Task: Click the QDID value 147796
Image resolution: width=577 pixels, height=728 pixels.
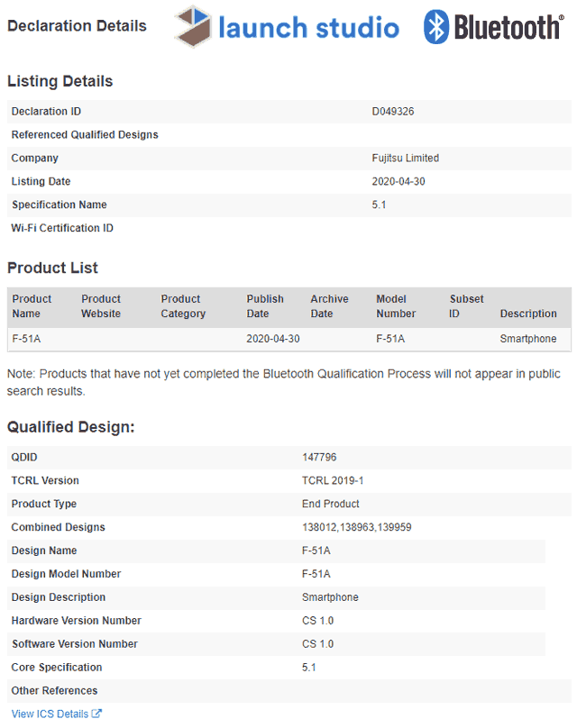Action: click(319, 458)
